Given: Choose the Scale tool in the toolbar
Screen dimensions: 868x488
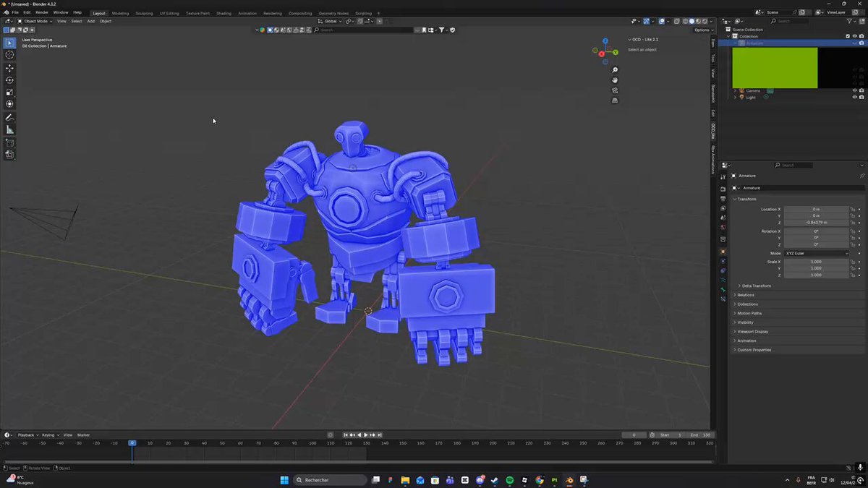Looking at the screenshot, I should click(x=9, y=92).
